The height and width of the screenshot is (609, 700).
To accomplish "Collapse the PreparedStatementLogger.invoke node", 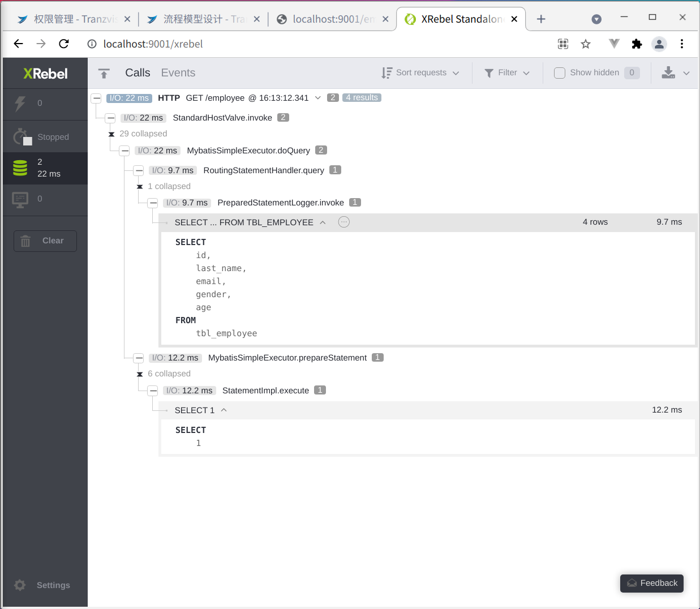I will [153, 203].
